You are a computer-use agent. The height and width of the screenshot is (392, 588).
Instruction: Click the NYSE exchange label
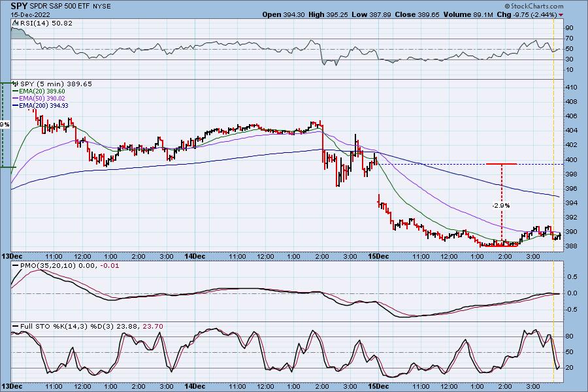pos(101,7)
